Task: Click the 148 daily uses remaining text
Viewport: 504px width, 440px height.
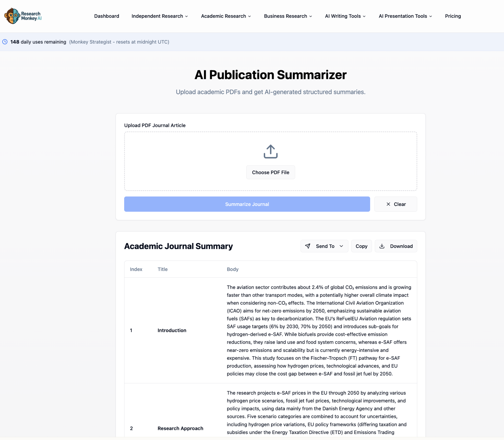Action: click(x=38, y=42)
